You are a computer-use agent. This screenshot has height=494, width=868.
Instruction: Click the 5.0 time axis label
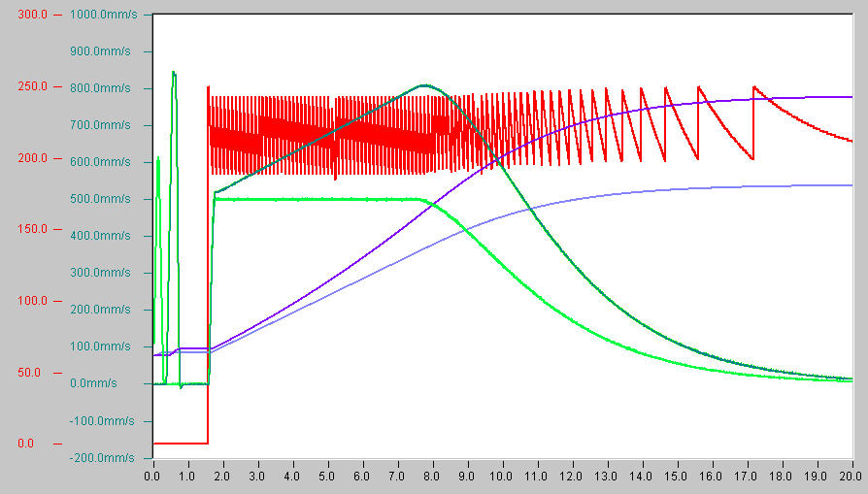point(328,477)
